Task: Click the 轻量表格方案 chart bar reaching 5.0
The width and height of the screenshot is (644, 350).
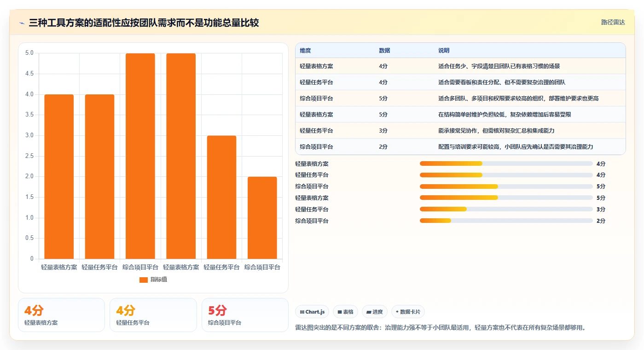Action: [x=181, y=156]
